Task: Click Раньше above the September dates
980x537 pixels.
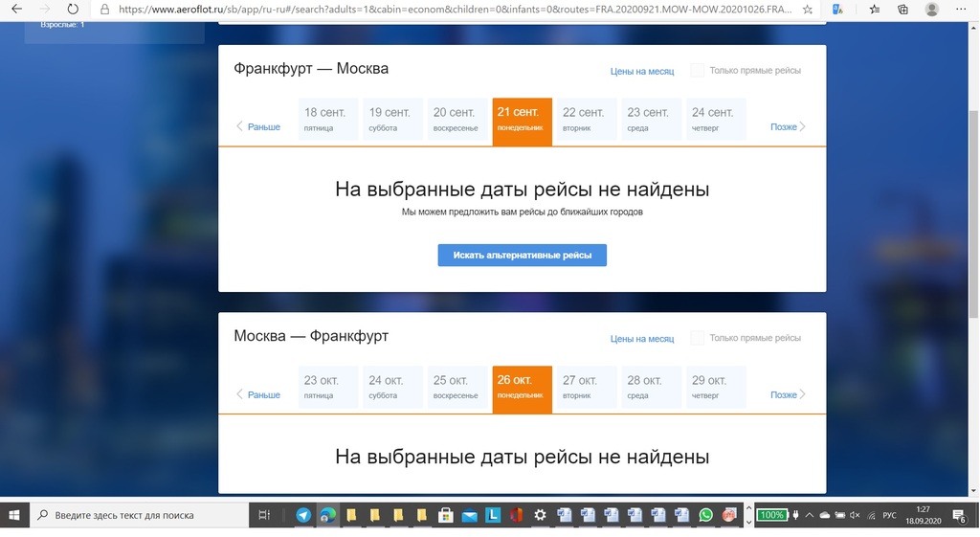Action: click(x=258, y=127)
